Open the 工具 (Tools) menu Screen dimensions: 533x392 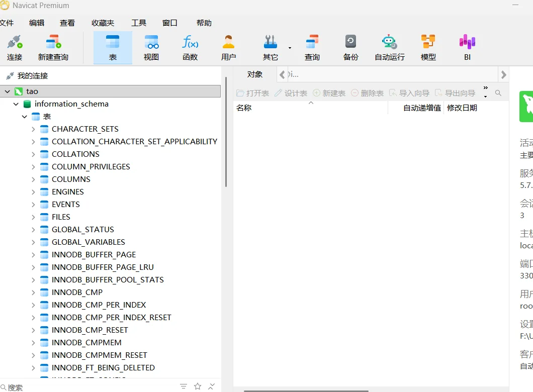click(x=139, y=23)
